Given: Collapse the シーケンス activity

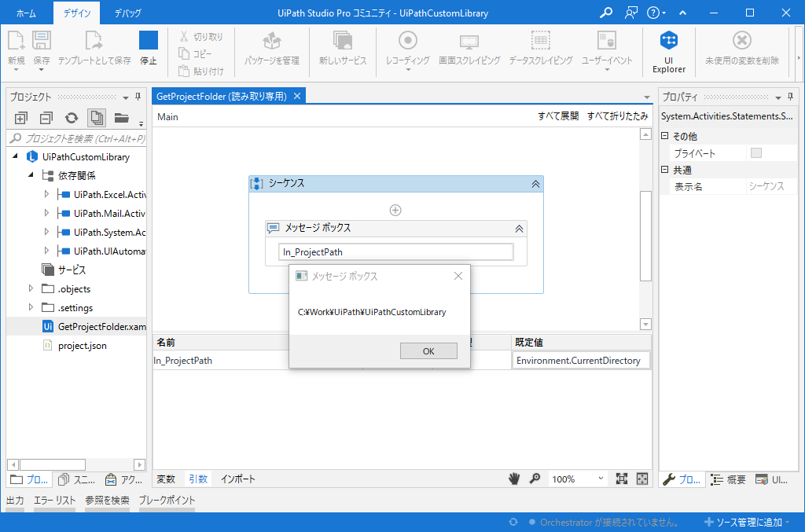Looking at the screenshot, I should 535,184.
